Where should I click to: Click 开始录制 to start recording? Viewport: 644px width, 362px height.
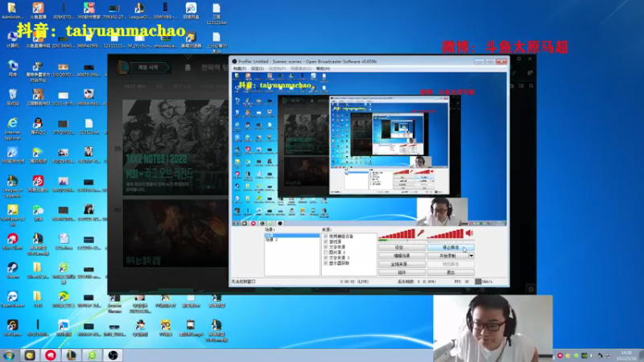click(448, 256)
